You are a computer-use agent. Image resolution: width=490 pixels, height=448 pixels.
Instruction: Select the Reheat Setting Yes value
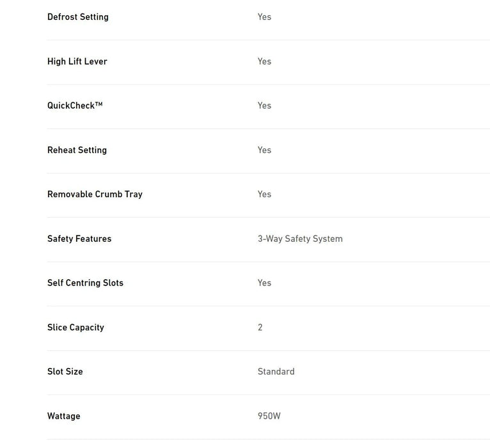264,150
